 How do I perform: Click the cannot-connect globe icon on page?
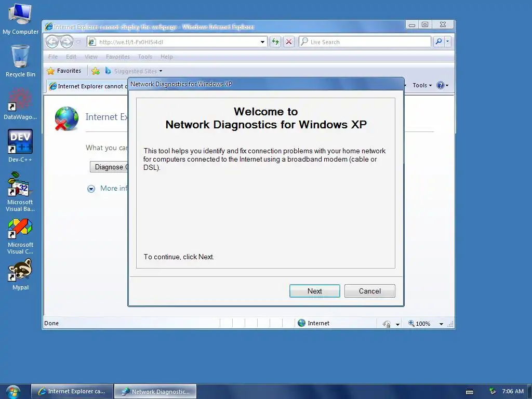66,118
